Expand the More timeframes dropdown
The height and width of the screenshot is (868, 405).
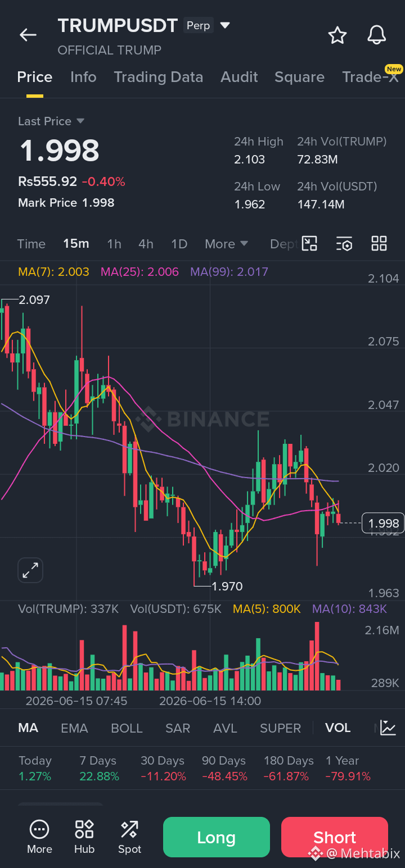click(226, 244)
